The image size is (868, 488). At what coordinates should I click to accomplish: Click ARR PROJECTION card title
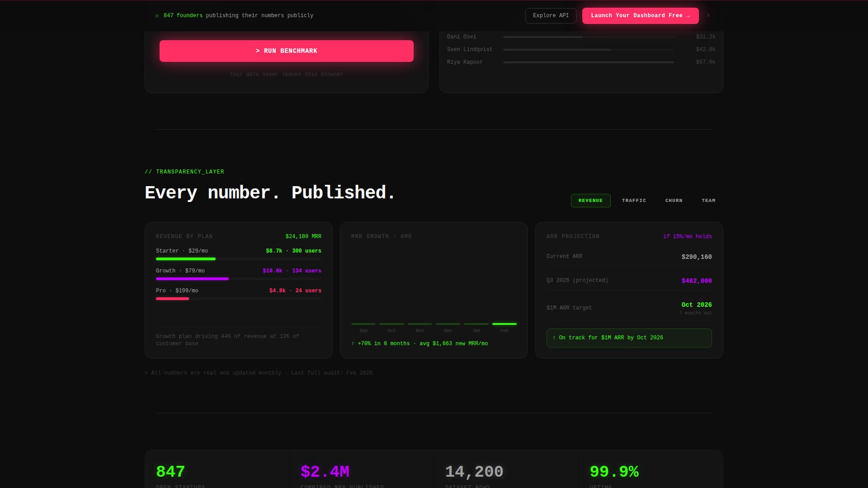[573, 236]
